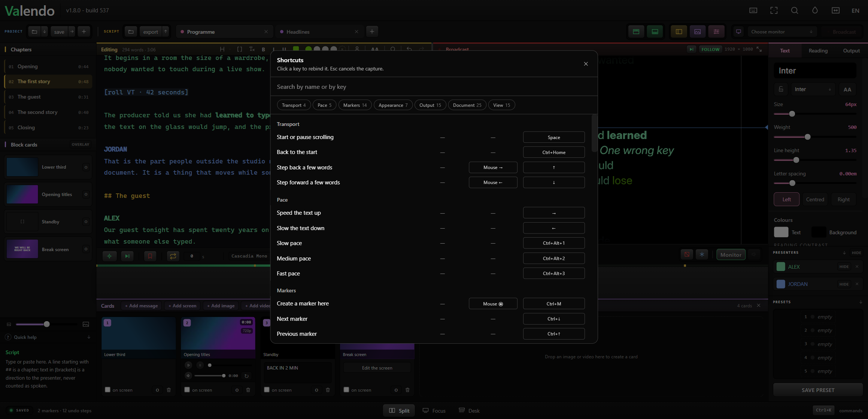The width and height of the screenshot is (868, 419).
Task: Rebind Space key for Start or pause scrolling
Action: tap(553, 137)
